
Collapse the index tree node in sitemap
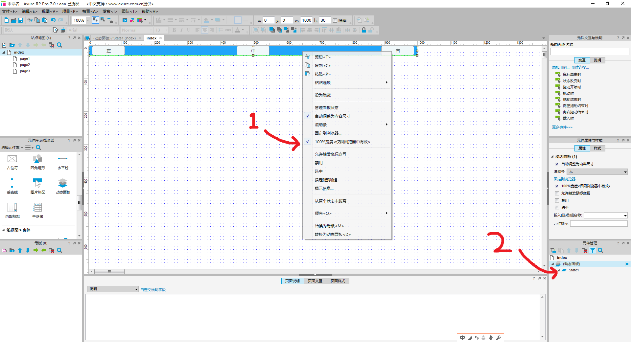[x=4, y=52]
